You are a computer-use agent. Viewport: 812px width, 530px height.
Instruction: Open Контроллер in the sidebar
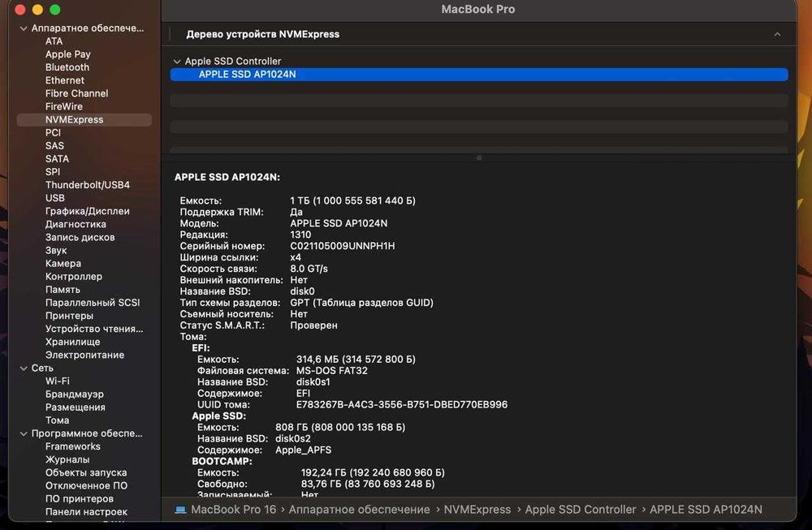click(x=74, y=277)
